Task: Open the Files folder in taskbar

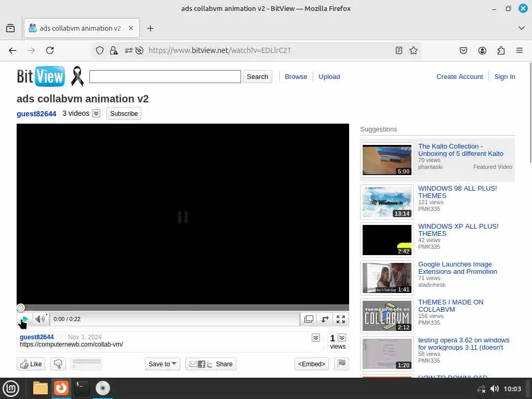Action: (x=40, y=388)
